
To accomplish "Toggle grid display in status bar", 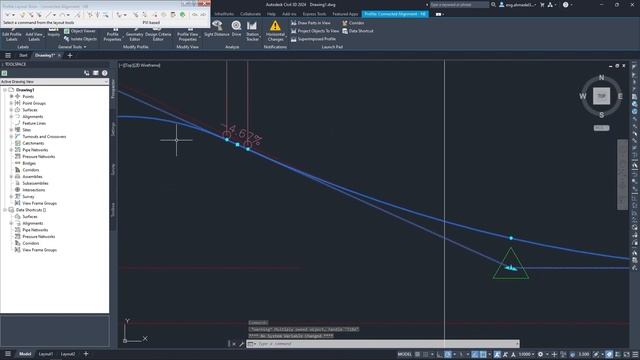I will pos(418,354).
